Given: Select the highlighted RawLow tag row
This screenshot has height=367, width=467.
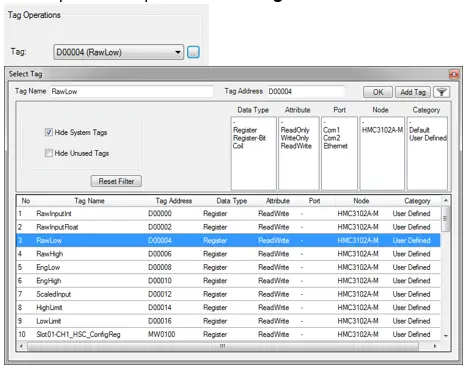Looking at the screenshot, I should click(228, 240).
